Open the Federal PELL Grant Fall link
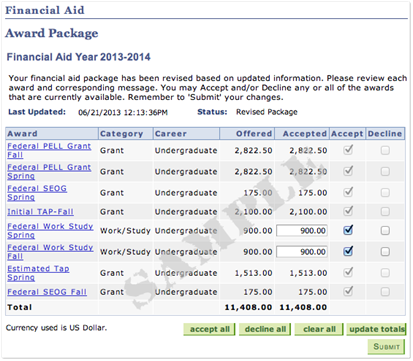This screenshot has height=361, width=413. (49, 150)
